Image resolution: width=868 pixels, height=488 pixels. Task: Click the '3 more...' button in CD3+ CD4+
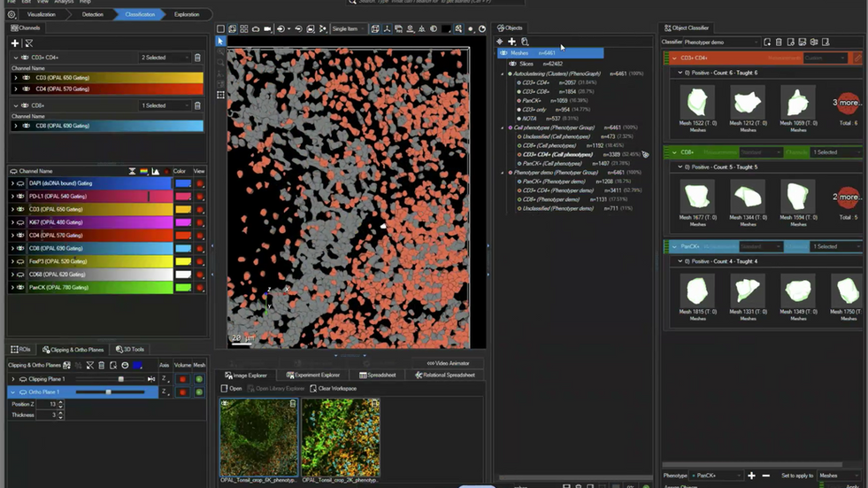847,103
